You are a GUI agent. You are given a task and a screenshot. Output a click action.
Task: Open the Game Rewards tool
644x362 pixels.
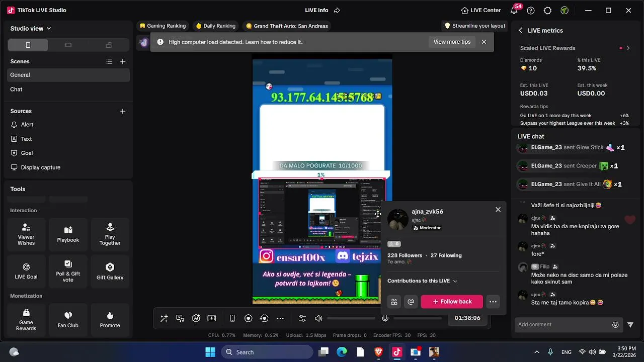(26, 320)
